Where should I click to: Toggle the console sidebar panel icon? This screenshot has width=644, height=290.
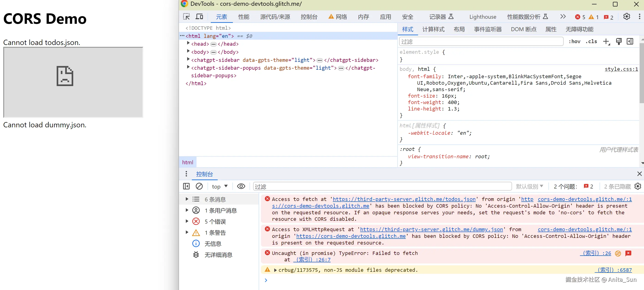point(186,186)
